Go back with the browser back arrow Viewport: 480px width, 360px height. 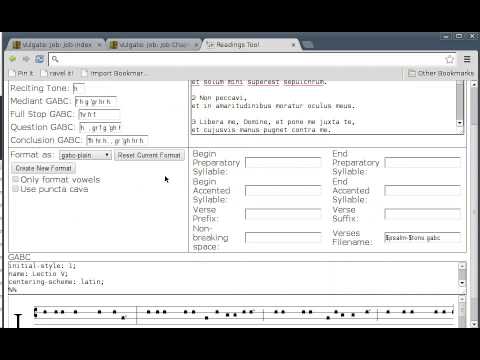(13, 59)
